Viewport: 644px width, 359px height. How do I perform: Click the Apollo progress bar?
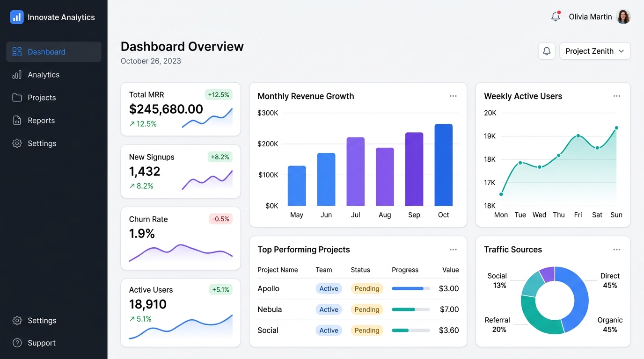411,288
